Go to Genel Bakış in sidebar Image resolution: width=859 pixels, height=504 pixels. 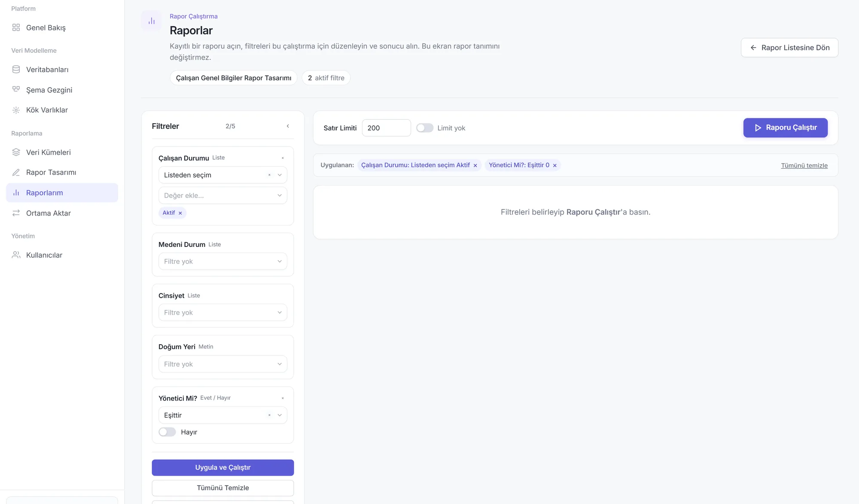62,27
